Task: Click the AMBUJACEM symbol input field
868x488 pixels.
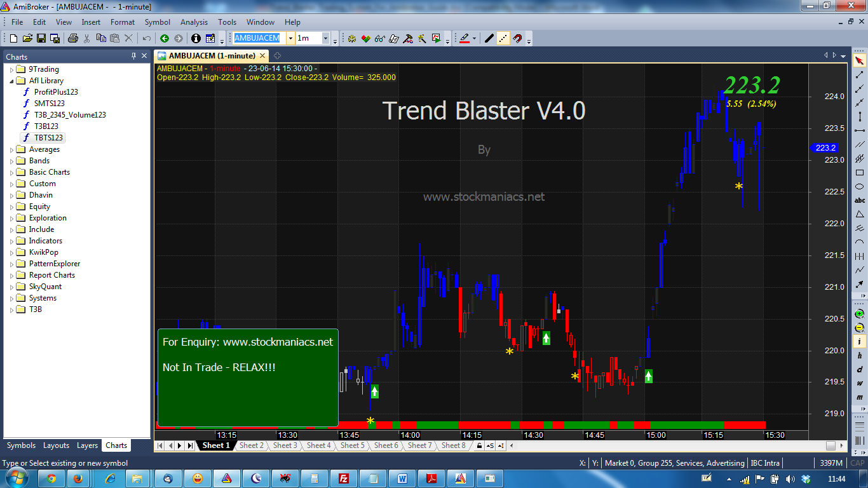Action: pos(259,38)
